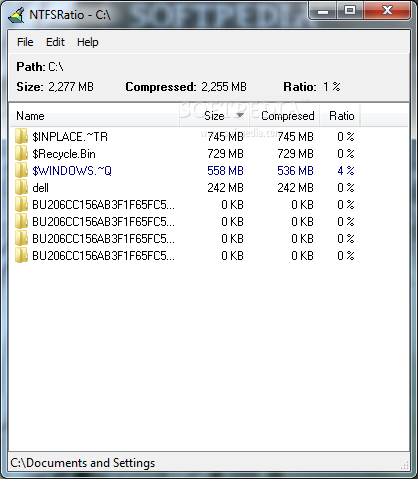
Task: Toggle the sort arrow on Size column
Action: [240, 115]
